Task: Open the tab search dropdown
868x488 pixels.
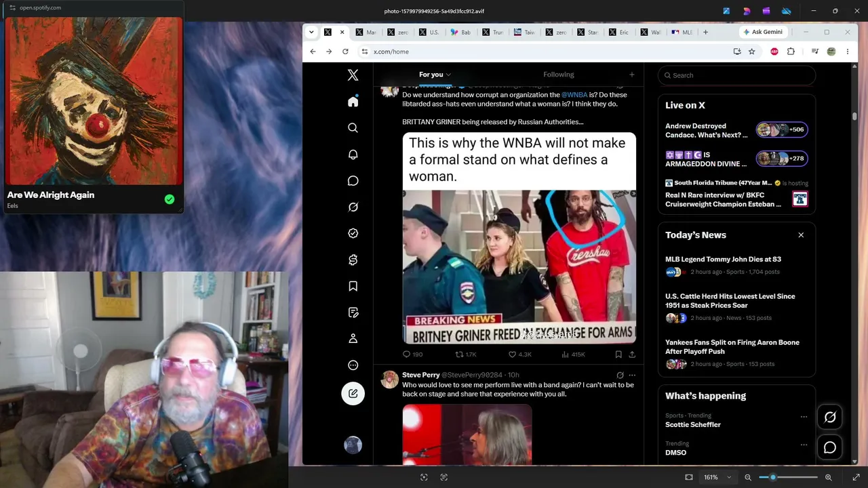Action: click(311, 32)
